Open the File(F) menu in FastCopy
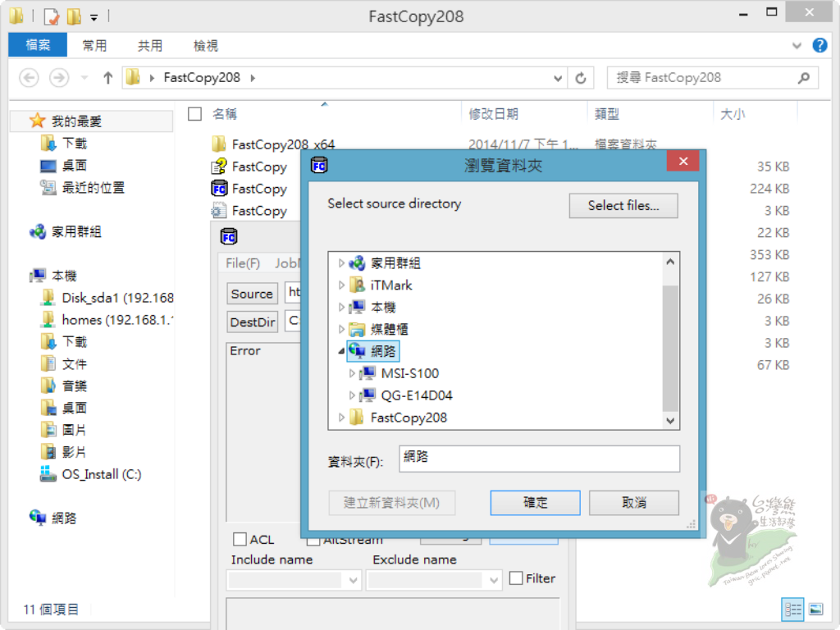The image size is (840, 630). 243,263
